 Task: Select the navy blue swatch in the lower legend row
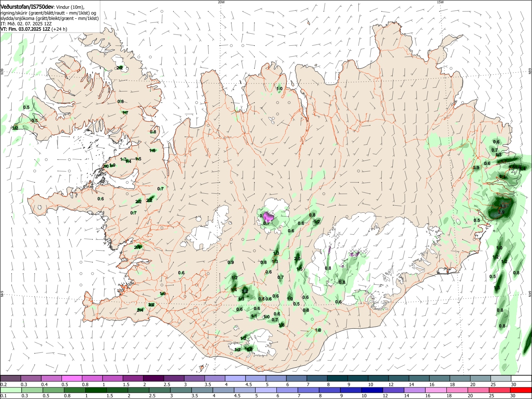coord(372,390)
